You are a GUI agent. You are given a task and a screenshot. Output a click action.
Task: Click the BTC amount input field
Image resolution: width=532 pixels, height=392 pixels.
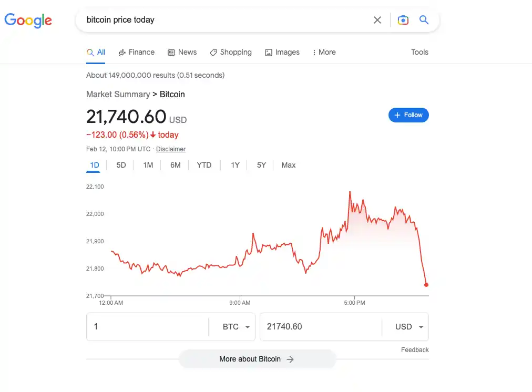147,327
